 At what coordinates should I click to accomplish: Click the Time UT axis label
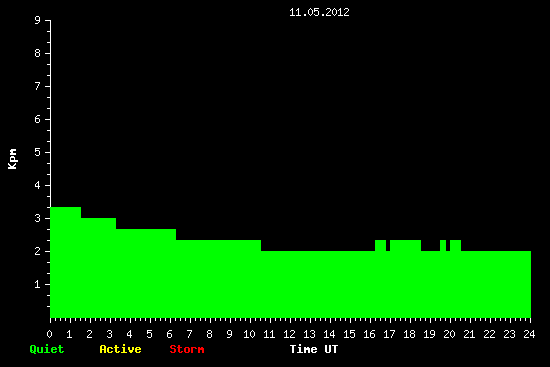coord(314,349)
